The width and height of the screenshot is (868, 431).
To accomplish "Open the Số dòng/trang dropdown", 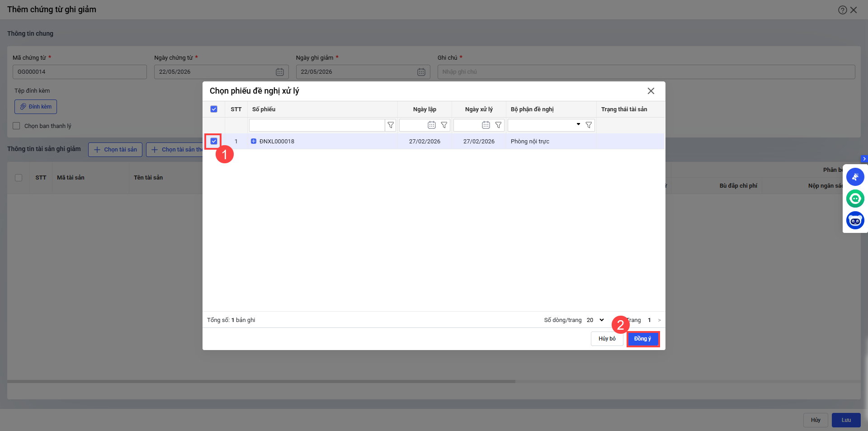I will click(x=595, y=320).
